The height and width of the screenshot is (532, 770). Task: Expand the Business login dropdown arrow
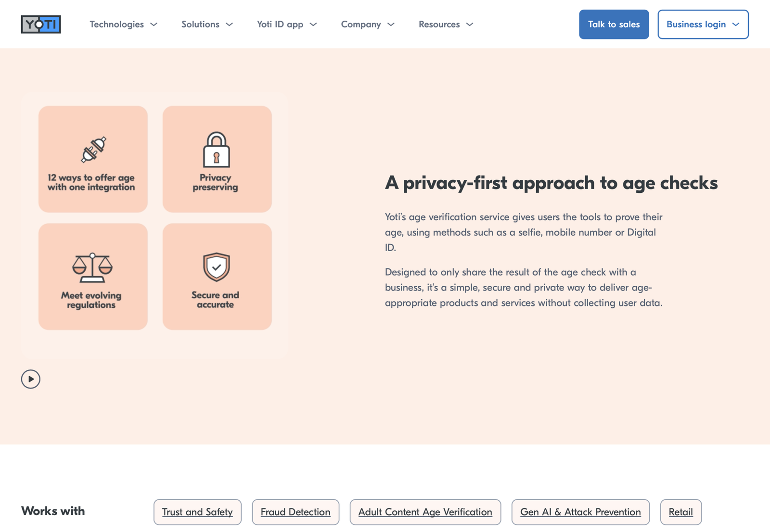click(736, 24)
